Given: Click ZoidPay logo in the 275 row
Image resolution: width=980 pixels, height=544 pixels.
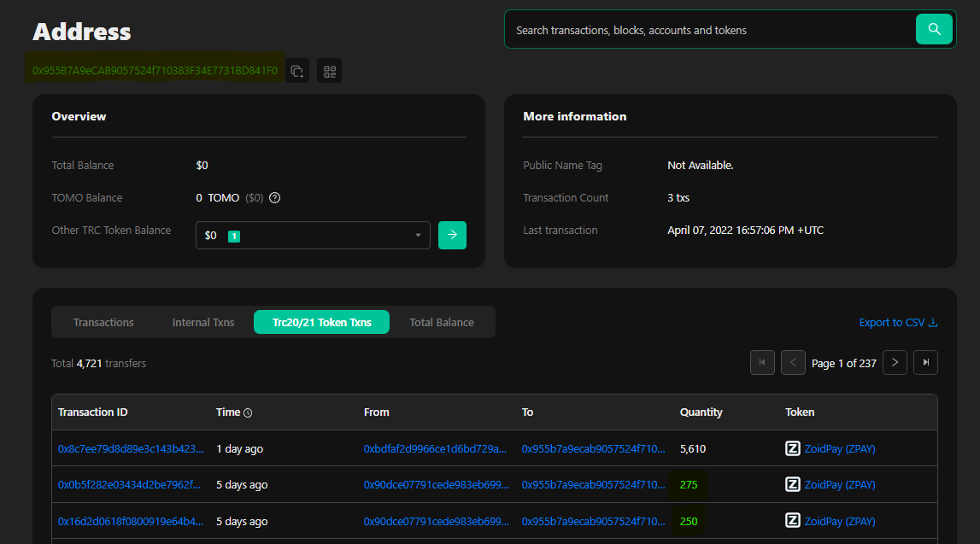Looking at the screenshot, I should pyautogui.click(x=793, y=485).
